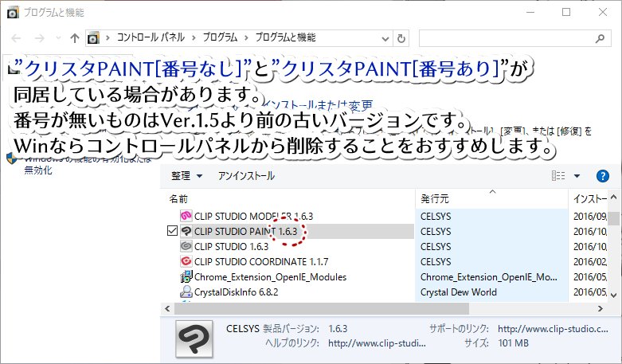The image size is (622, 364).
Task: Sort by the インストール date column header
Action: click(589, 198)
